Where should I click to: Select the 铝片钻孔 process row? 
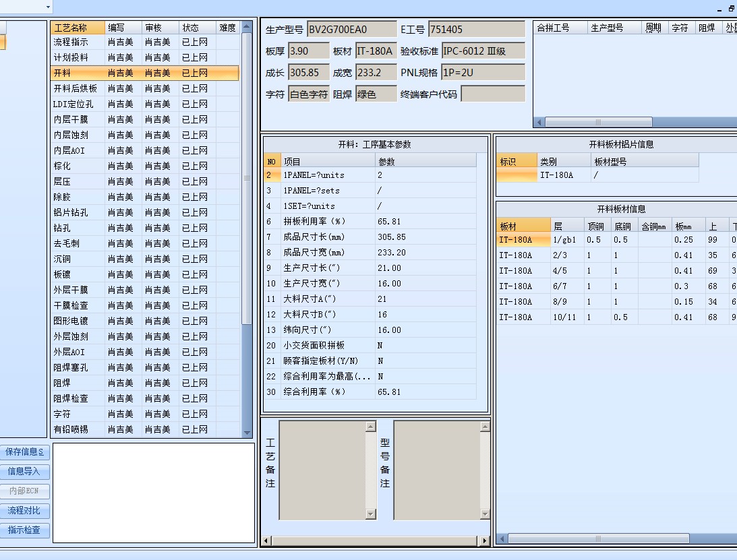145,213
